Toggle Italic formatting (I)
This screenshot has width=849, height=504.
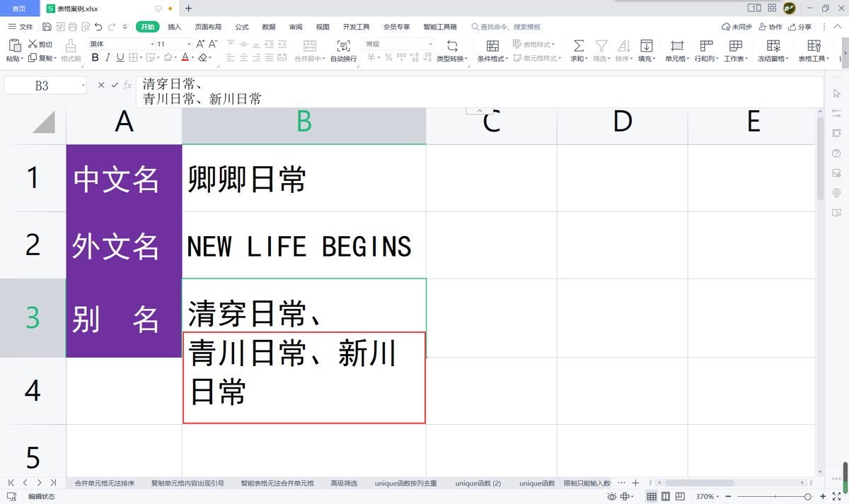(107, 58)
